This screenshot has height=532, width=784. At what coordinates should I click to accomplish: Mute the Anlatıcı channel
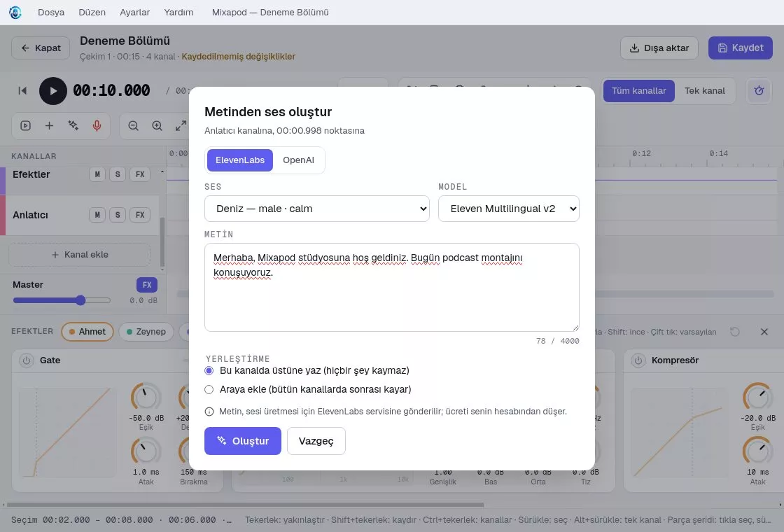(x=97, y=215)
